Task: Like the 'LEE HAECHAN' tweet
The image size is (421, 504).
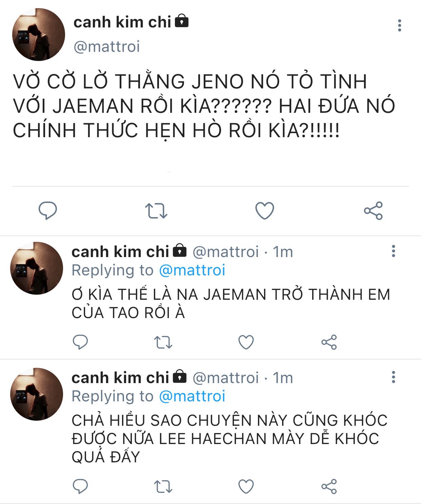Action: pos(246,487)
